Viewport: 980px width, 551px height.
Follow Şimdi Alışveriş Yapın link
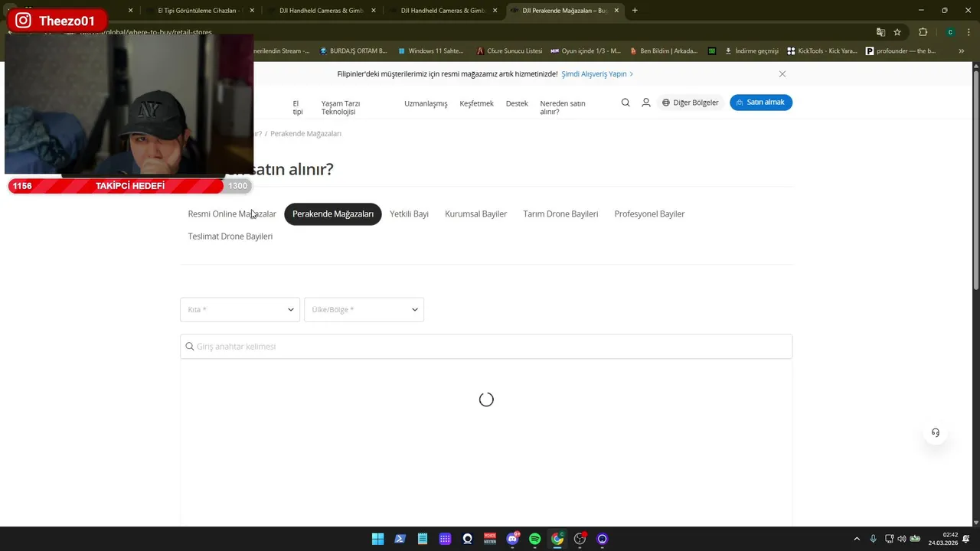tap(597, 74)
